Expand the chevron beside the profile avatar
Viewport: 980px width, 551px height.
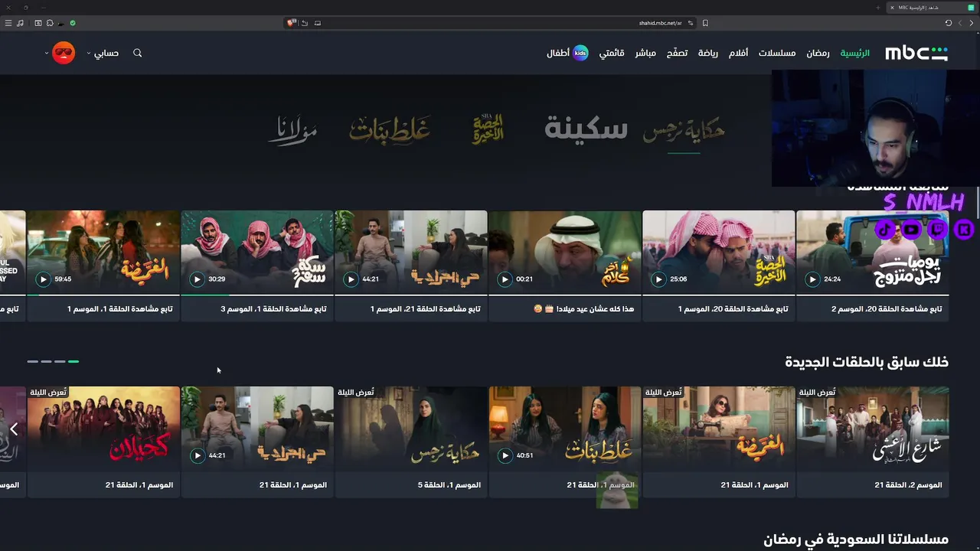[47, 53]
